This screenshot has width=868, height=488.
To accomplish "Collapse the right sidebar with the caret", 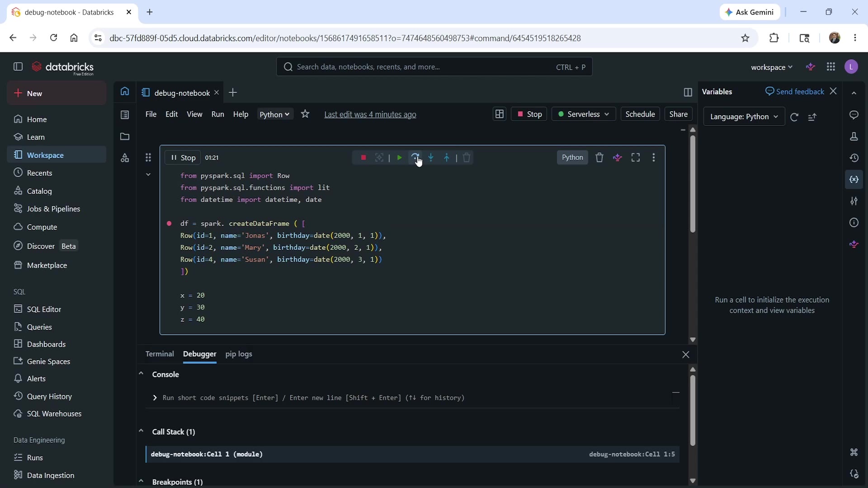I will click(x=854, y=93).
